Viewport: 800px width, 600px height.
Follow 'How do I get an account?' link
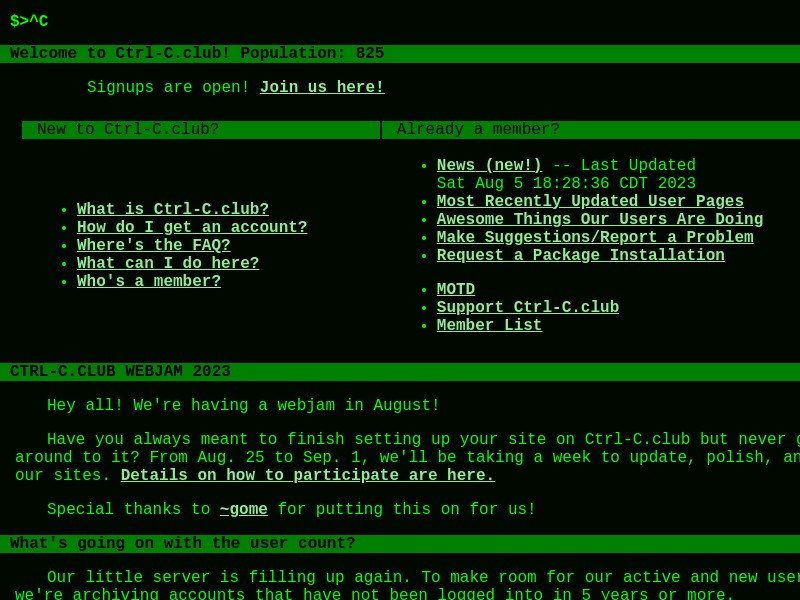192,227
